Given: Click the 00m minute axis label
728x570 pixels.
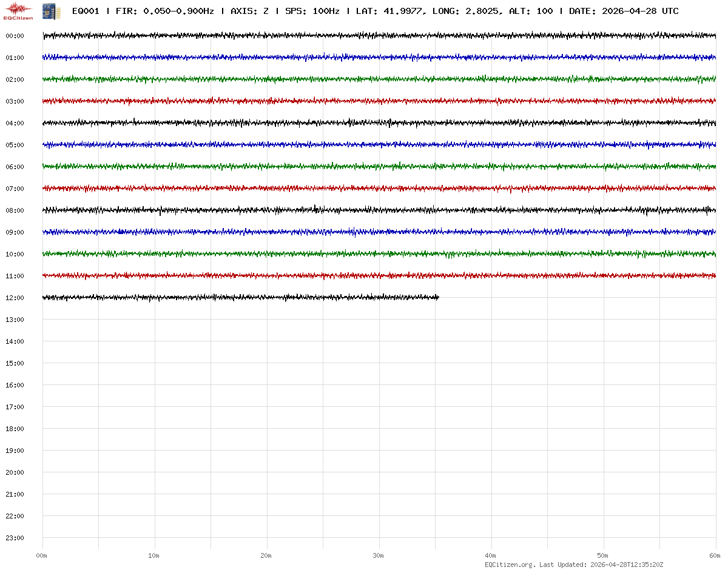Looking at the screenshot, I should pos(41,555).
